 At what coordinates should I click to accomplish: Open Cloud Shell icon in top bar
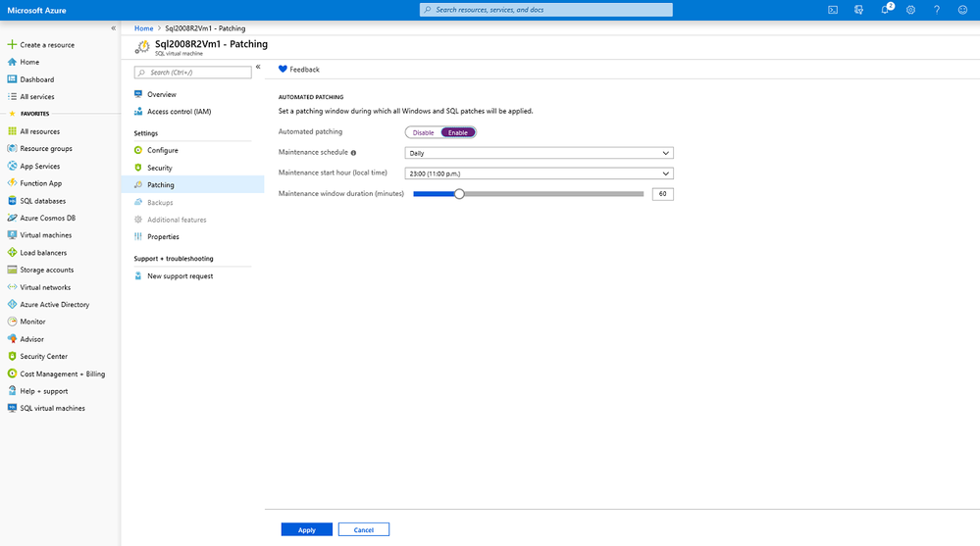point(833,10)
